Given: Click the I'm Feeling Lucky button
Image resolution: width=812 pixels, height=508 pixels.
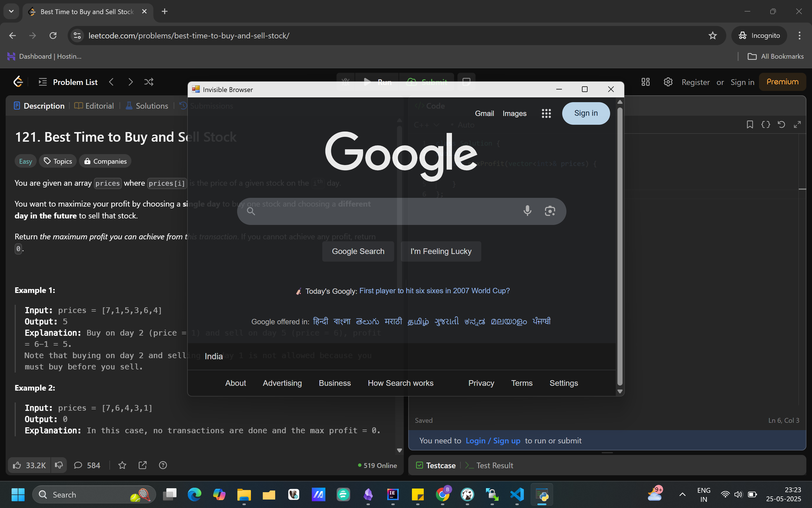Looking at the screenshot, I should (441, 251).
